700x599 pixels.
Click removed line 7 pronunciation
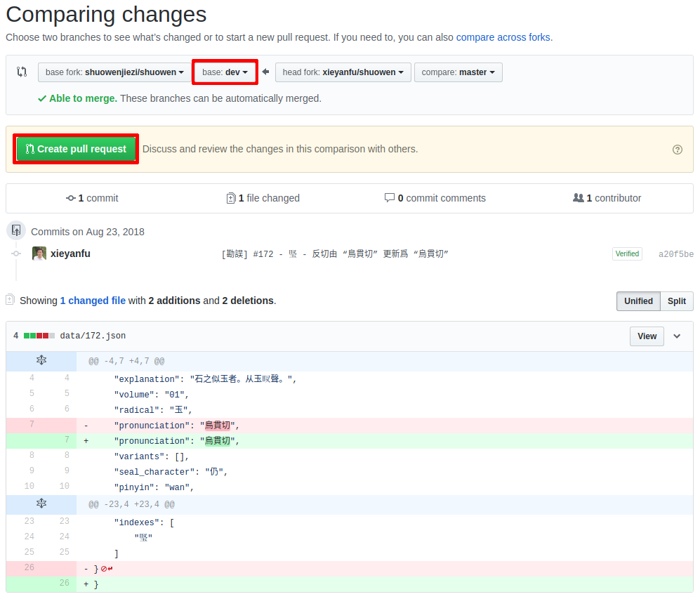coord(350,426)
